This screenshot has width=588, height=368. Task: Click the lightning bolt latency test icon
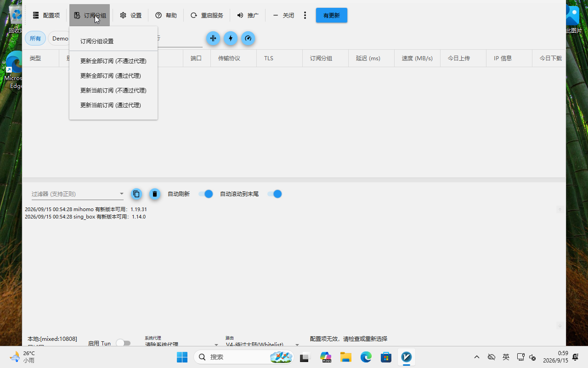pyautogui.click(x=231, y=38)
